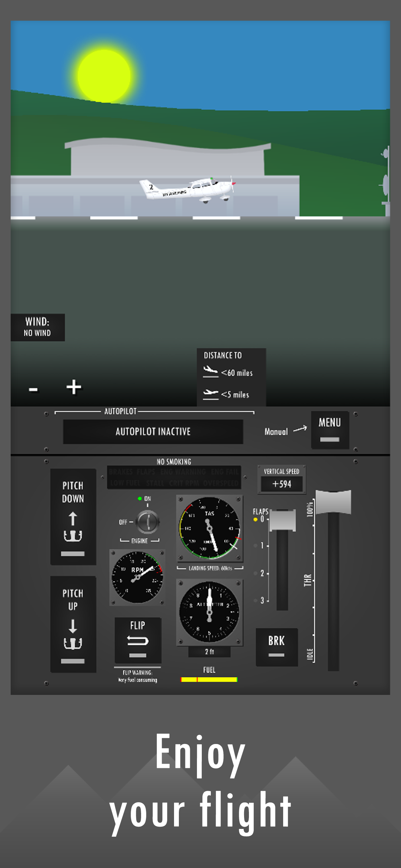Click the <5 miles landing plane icon
The image size is (401, 868).
click(x=211, y=394)
